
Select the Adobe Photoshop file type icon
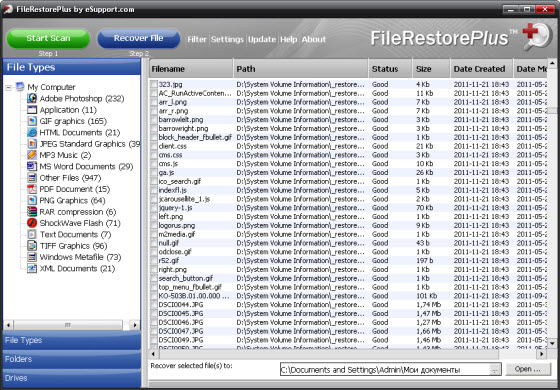32,98
